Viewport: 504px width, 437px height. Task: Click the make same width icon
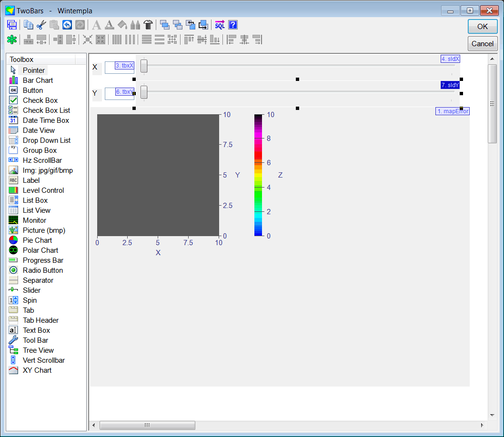41,40
